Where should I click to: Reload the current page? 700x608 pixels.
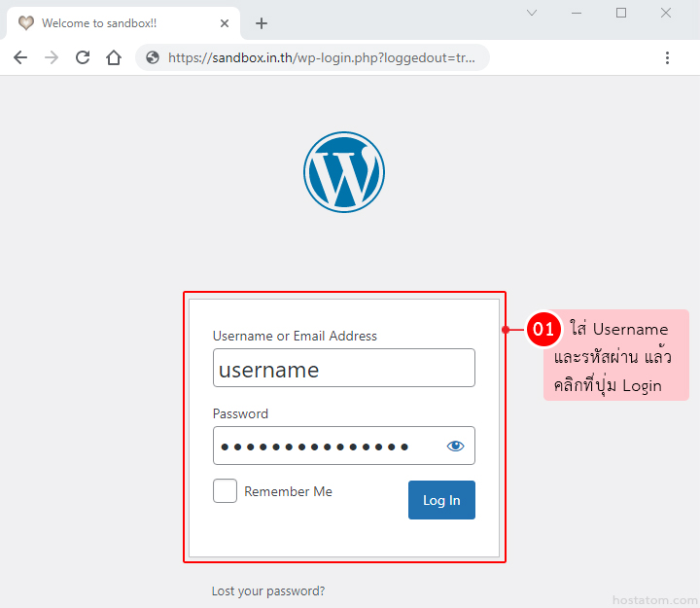coord(83,57)
